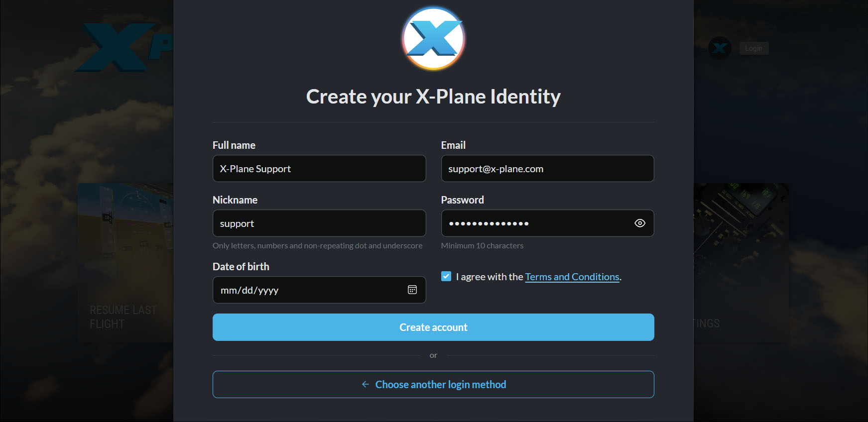Click the X-Plane logo above the form
Screen dimensions: 868x422
click(x=433, y=38)
